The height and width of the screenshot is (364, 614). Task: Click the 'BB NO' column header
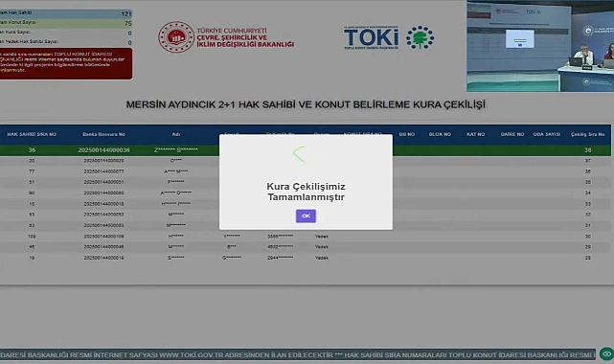[x=407, y=134]
